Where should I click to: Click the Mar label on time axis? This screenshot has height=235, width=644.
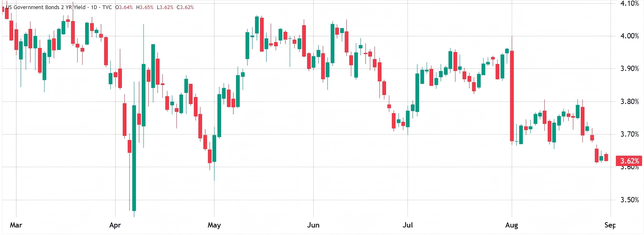(16, 225)
